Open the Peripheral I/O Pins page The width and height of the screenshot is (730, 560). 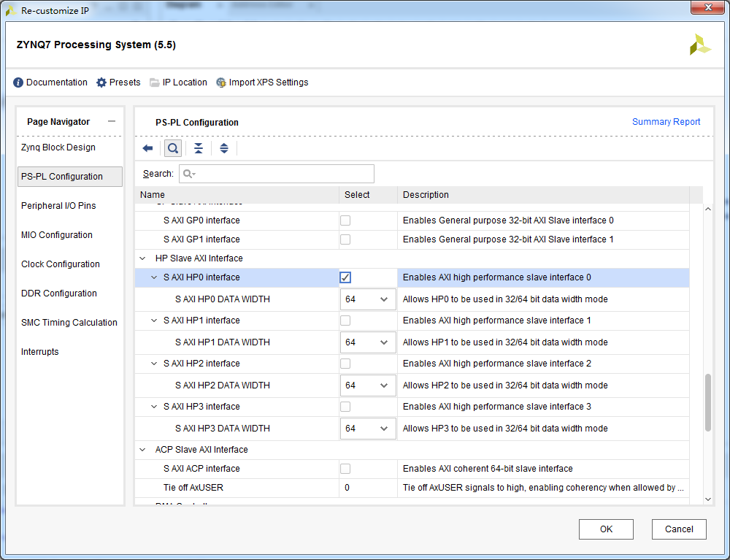click(x=58, y=206)
